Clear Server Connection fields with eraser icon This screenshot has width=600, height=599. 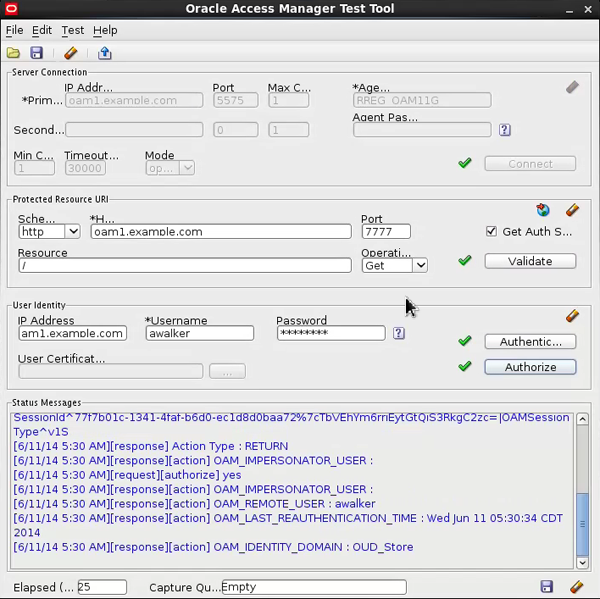[x=572, y=87]
